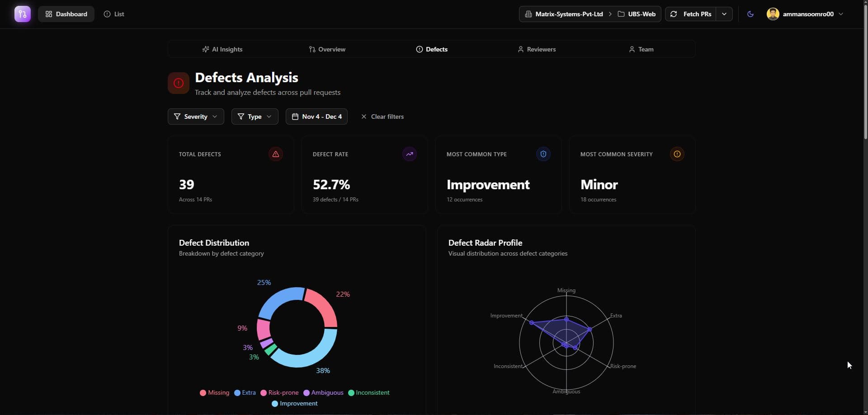868x415 pixels.
Task: Open the Type filter dropdown
Action: 255,117
